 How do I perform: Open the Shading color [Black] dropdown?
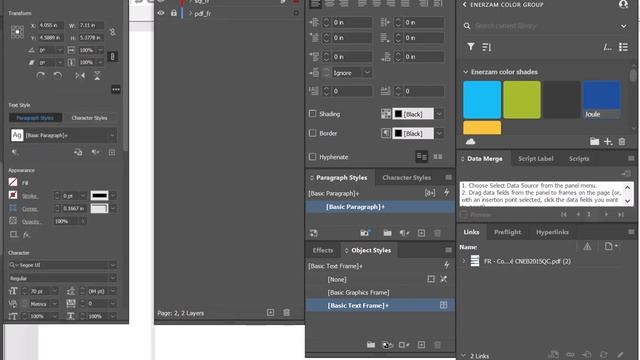coord(439,114)
